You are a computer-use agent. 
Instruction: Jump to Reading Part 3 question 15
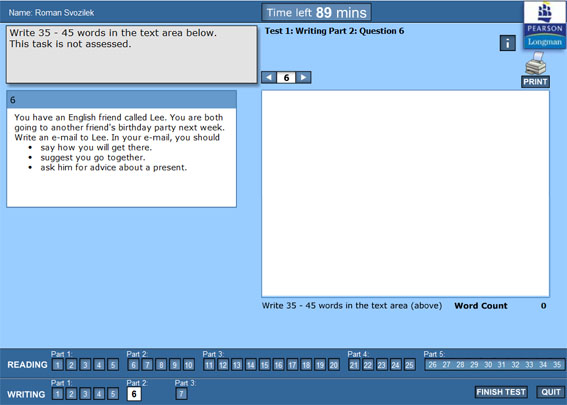(264, 365)
